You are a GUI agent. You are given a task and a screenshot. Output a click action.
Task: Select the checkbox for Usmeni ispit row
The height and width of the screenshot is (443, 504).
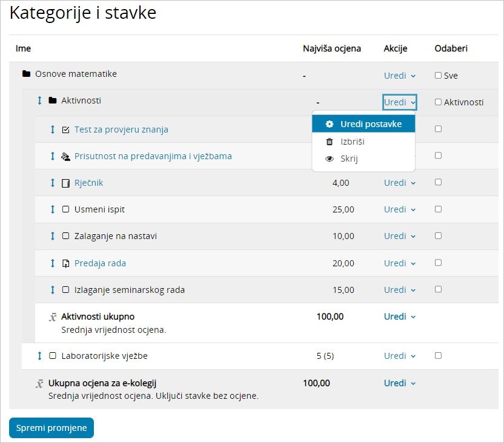click(x=438, y=209)
